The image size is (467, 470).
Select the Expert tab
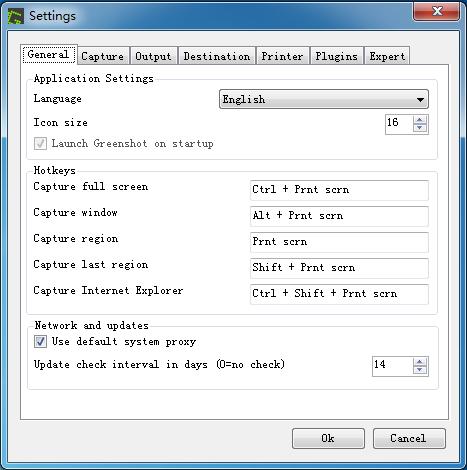[x=387, y=56]
